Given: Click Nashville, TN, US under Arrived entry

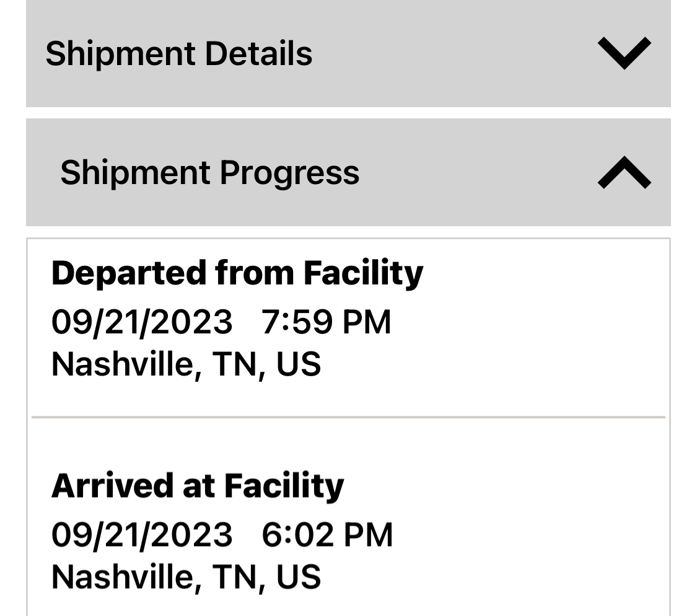Looking at the screenshot, I should coord(186,576).
